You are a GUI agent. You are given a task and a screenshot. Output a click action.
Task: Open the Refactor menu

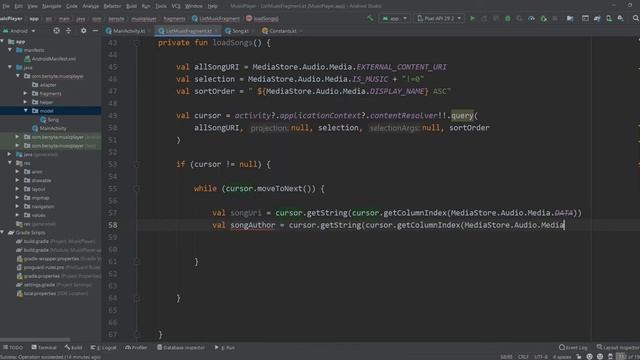[x=112, y=6]
